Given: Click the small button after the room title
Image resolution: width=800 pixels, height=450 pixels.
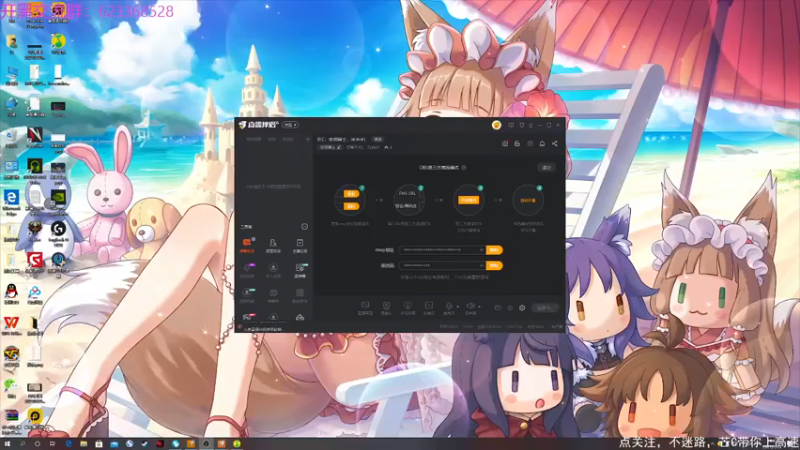Looking at the screenshot, I should tap(378, 139).
